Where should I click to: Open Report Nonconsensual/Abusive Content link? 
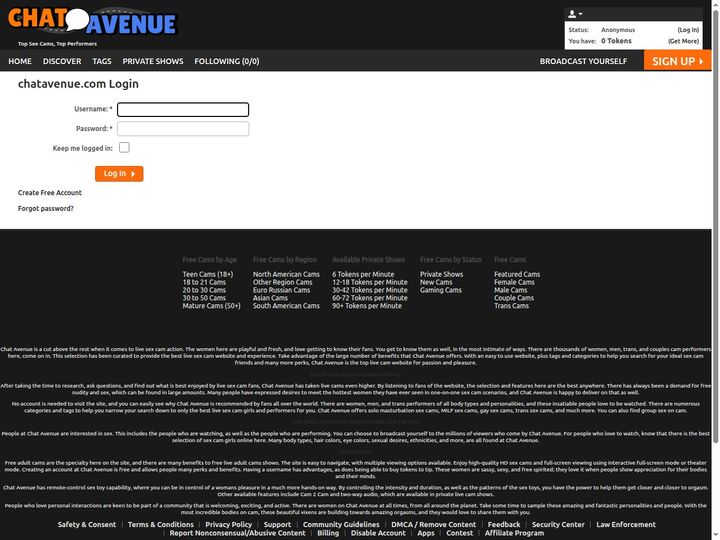pos(237,533)
